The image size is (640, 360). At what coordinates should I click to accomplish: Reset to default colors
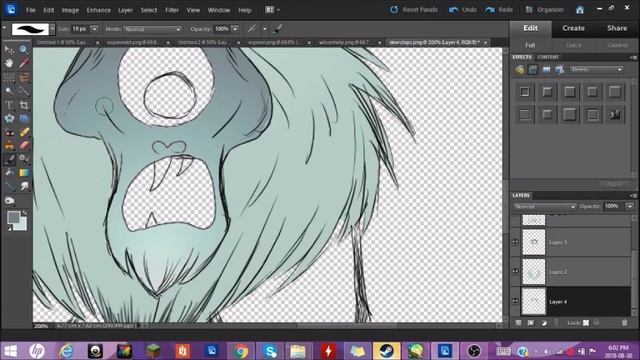click(x=10, y=229)
